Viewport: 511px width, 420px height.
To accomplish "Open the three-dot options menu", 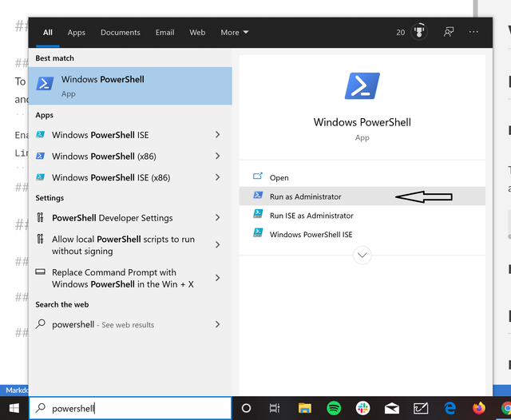I will point(473,32).
